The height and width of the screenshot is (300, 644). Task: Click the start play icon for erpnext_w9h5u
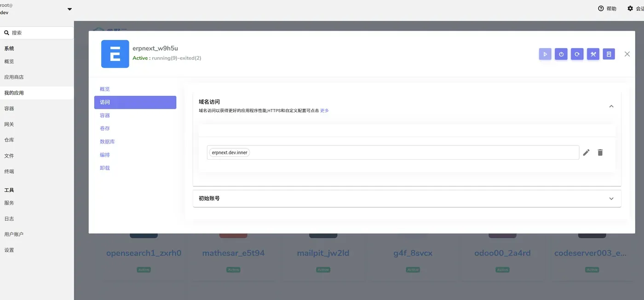click(x=545, y=54)
